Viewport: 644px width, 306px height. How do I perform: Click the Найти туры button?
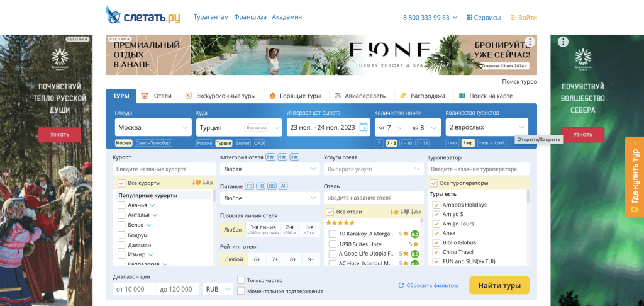(x=499, y=285)
